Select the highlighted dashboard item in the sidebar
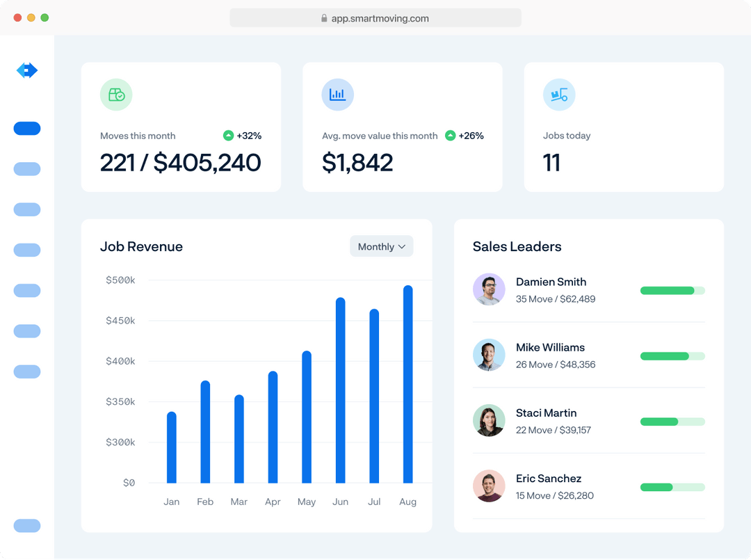Screen dimensions: 751x560 pyautogui.click(x=26, y=128)
